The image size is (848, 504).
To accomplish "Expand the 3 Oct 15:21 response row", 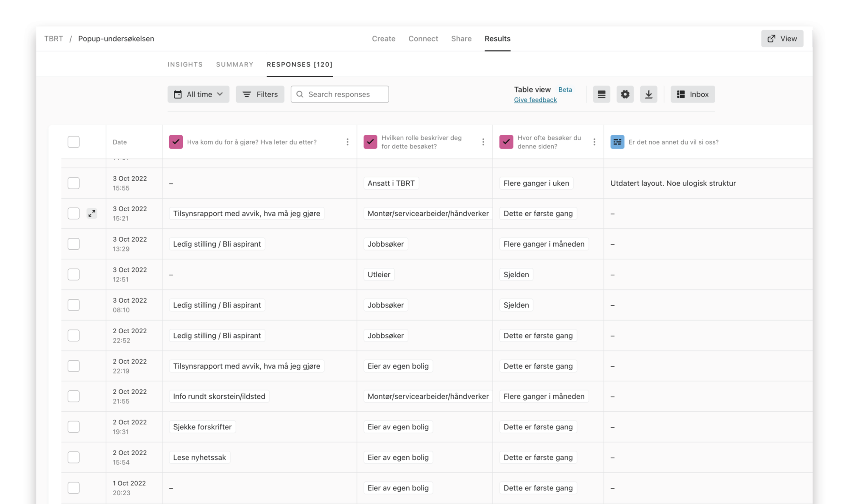I will 92,213.
